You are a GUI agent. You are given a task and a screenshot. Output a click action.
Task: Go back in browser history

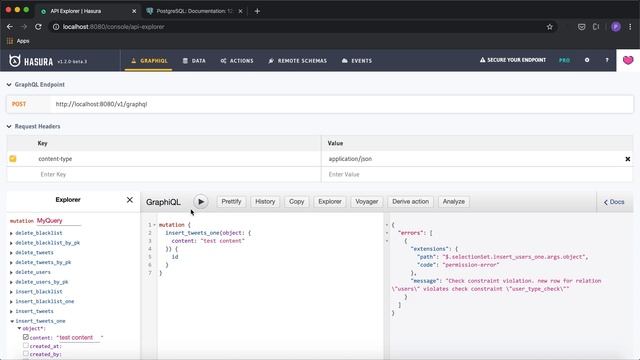[10, 27]
